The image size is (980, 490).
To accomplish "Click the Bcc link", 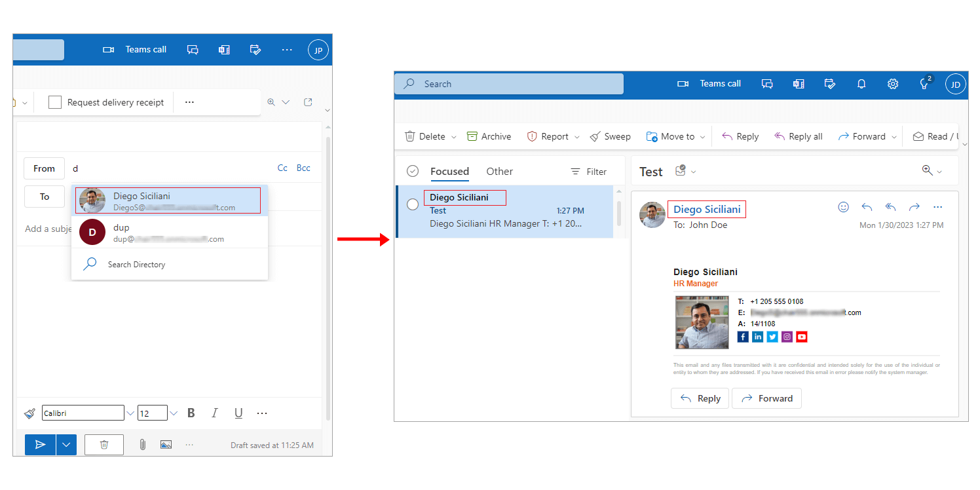I will (303, 168).
